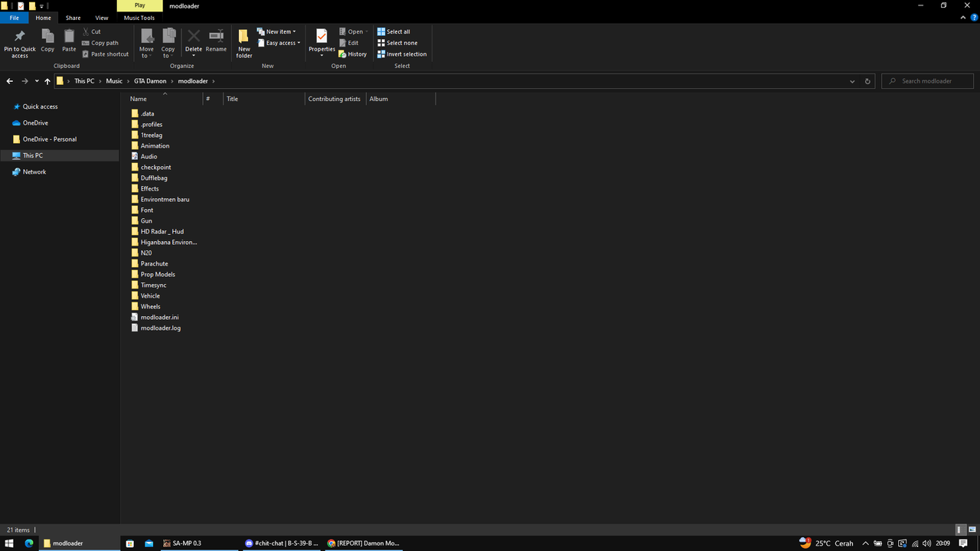Click GTA Damon in the address breadcrumb
Viewport: 980px width, 551px height.
tap(150, 81)
